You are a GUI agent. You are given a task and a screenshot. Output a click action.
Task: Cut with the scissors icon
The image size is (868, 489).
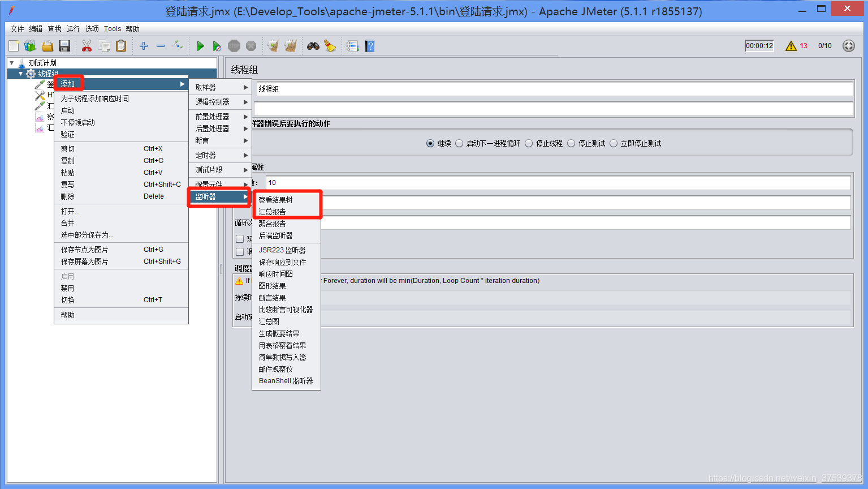[x=87, y=46]
